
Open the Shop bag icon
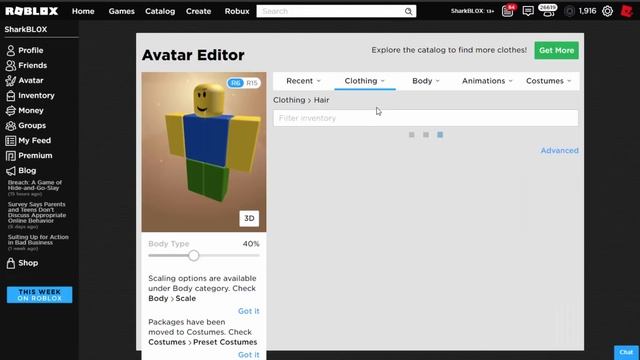point(11,263)
